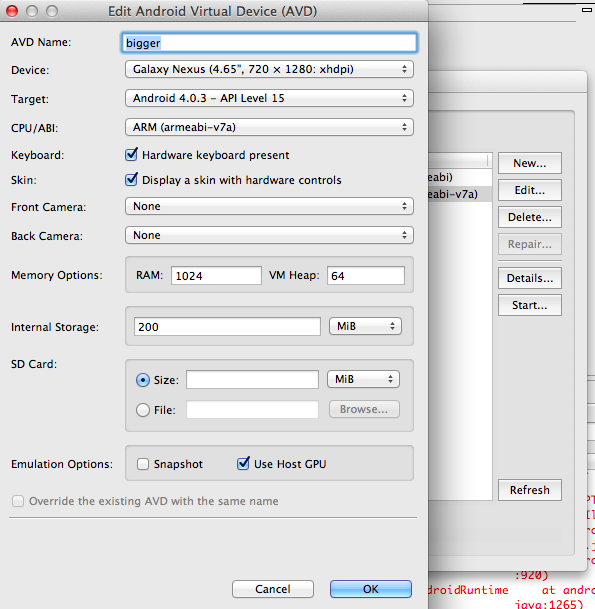The height and width of the screenshot is (609, 595).
Task: Click Repair... in AVD Manager window
Action: (530, 244)
